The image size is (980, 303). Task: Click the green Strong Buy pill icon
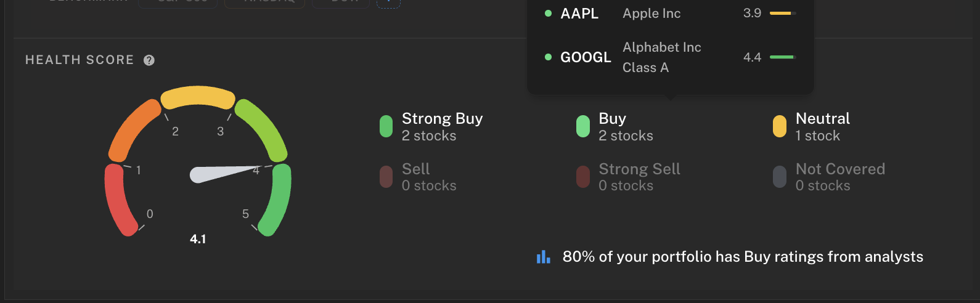[386, 126]
